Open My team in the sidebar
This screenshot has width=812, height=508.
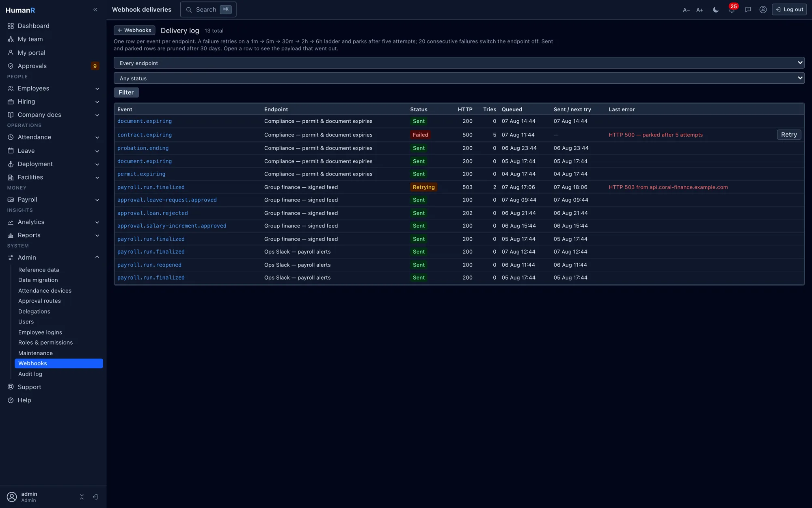coord(53,39)
